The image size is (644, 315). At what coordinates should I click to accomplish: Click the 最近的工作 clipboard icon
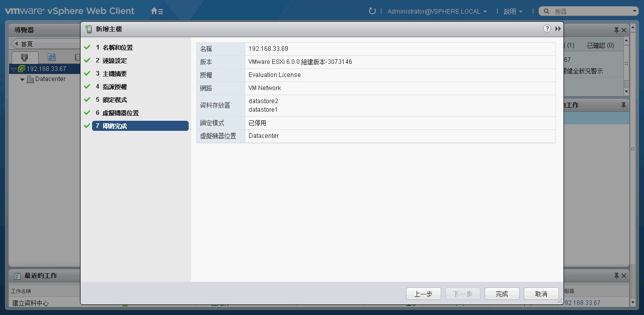coord(17,276)
